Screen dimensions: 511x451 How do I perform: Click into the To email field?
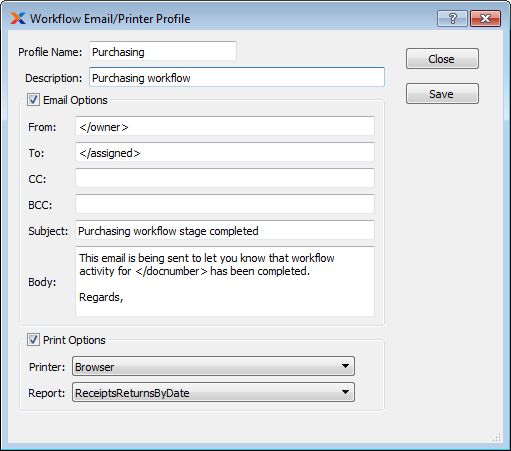[225, 153]
